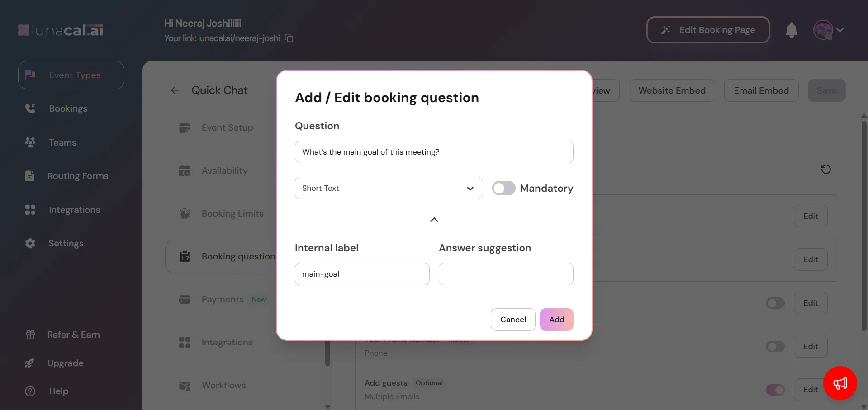Image resolution: width=868 pixels, height=410 pixels.
Task: Focus the Answer suggestion field
Action: pyautogui.click(x=506, y=274)
